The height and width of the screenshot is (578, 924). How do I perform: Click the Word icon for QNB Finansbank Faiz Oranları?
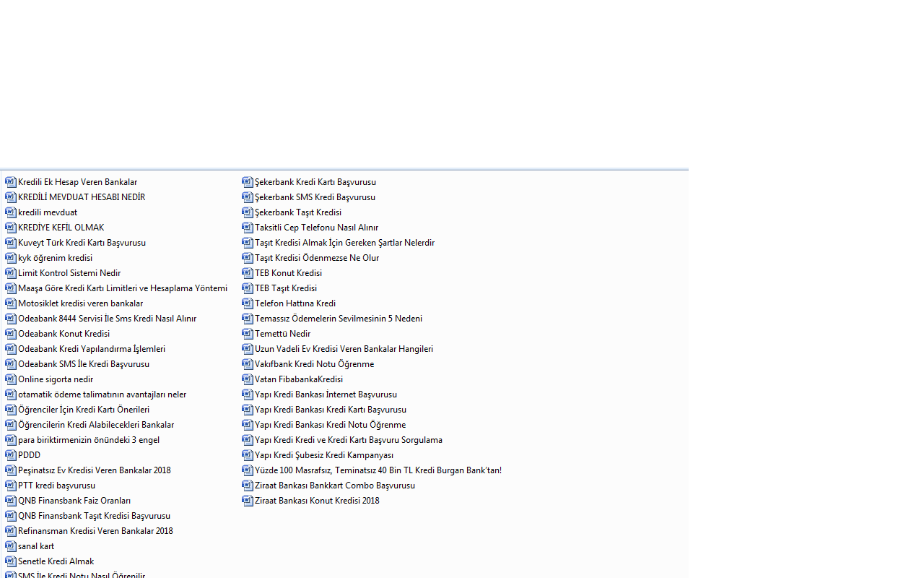[x=11, y=501]
